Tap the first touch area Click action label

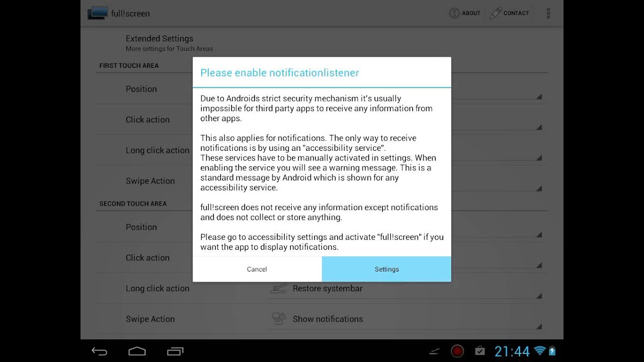(x=147, y=120)
